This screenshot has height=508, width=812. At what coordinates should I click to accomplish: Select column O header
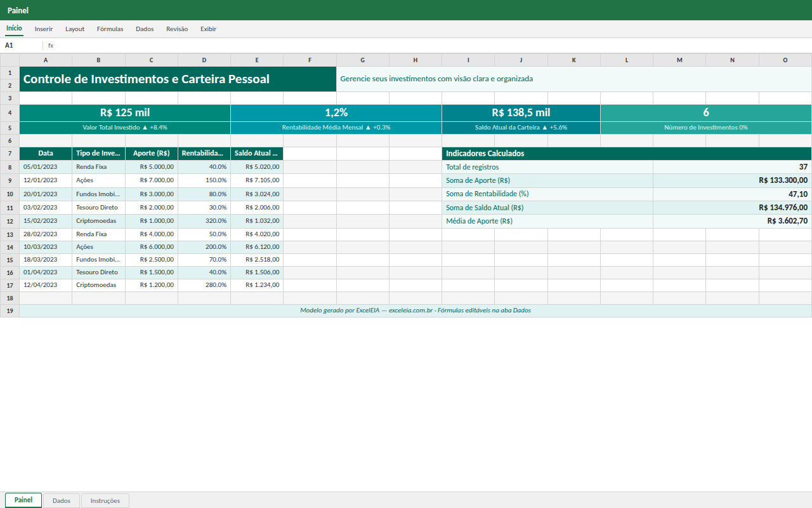point(785,60)
